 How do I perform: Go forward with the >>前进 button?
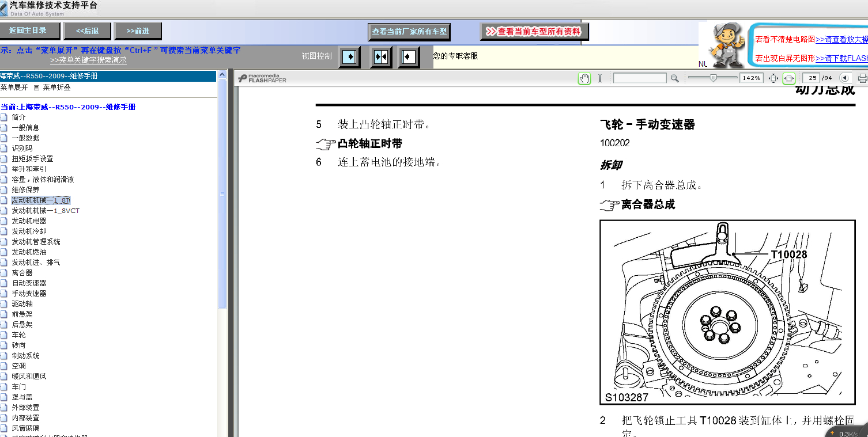(x=138, y=31)
